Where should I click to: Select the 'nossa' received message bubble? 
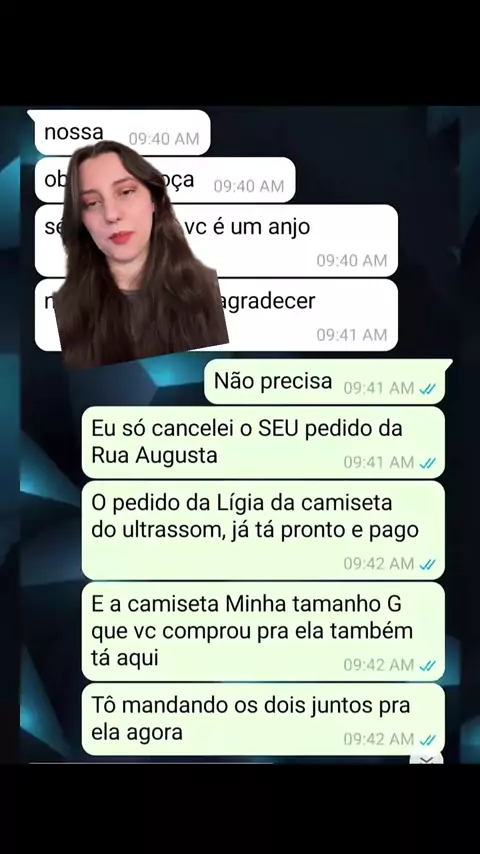click(119, 133)
